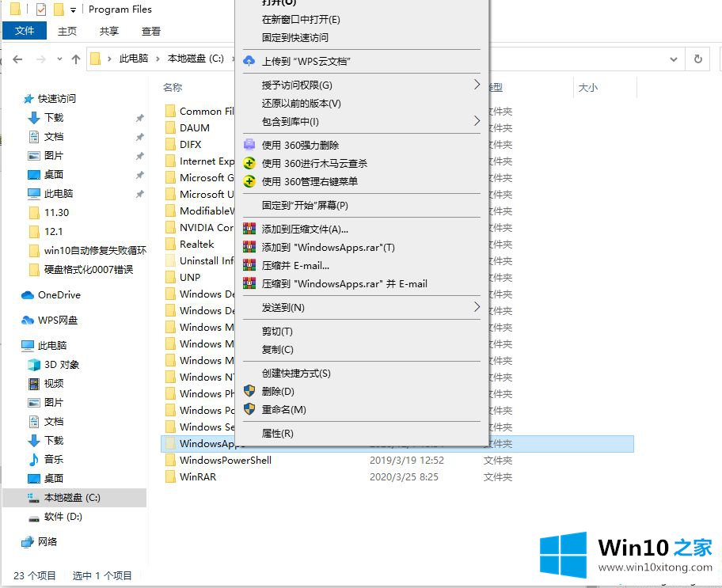This screenshot has width=722, height=588.
Task: Open quick access toolbar dropdown arrow
Action: pyautogui.click(x=73, y=10)
